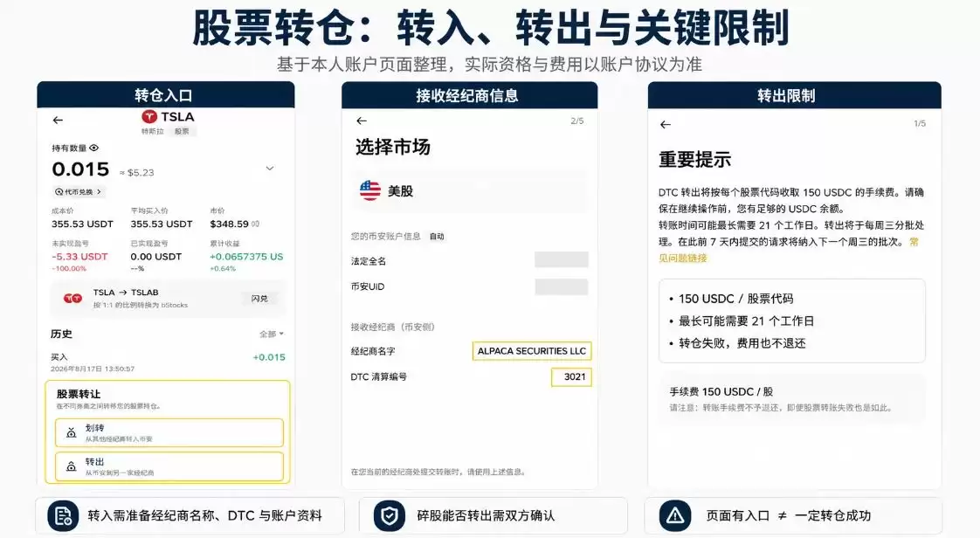
Task: Go back from the 选择市场 screen
Action: tap(362, 121)
